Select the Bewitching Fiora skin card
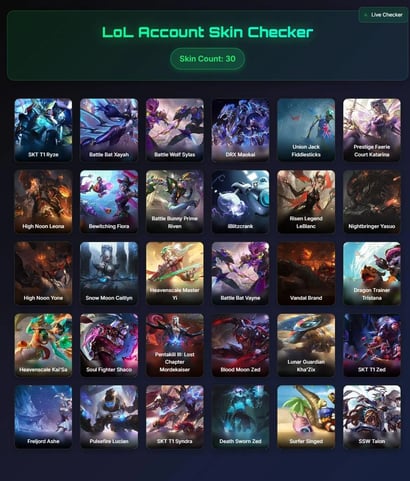This screenshot has width=410, height=481. coord(109,201)
